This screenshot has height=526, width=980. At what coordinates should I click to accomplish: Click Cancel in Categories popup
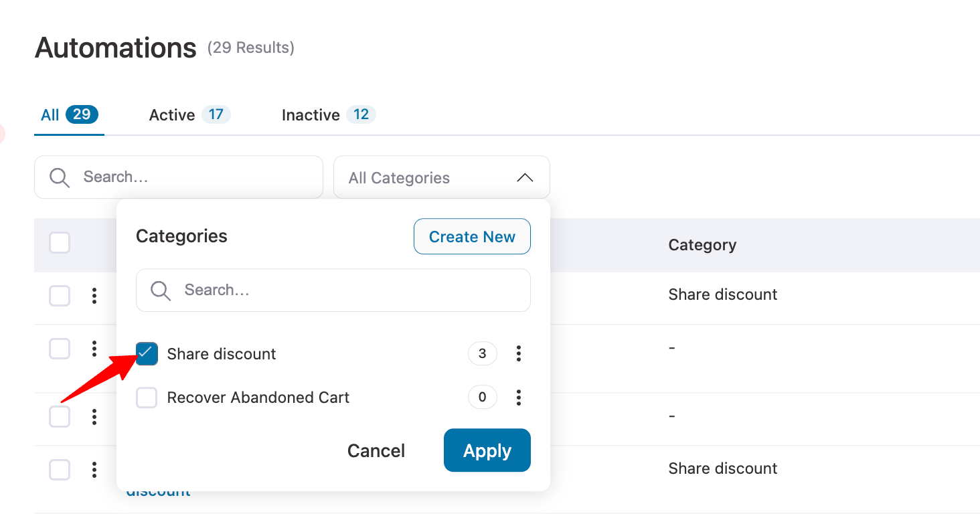click(x=376, y=451)
